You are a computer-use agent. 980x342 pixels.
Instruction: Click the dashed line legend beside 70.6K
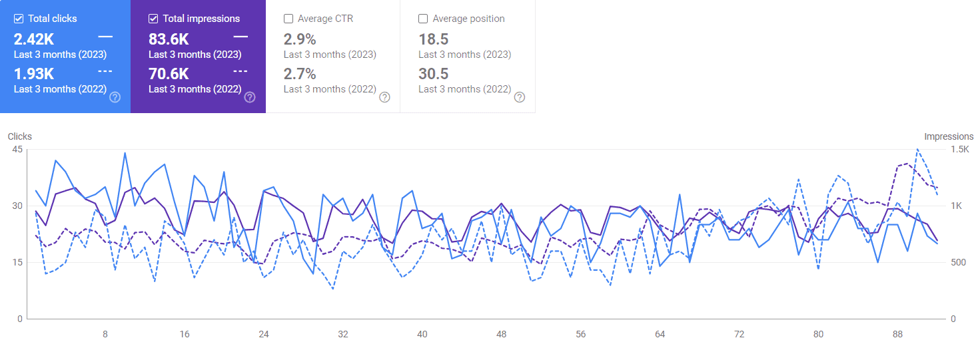(x=241, y=71)
